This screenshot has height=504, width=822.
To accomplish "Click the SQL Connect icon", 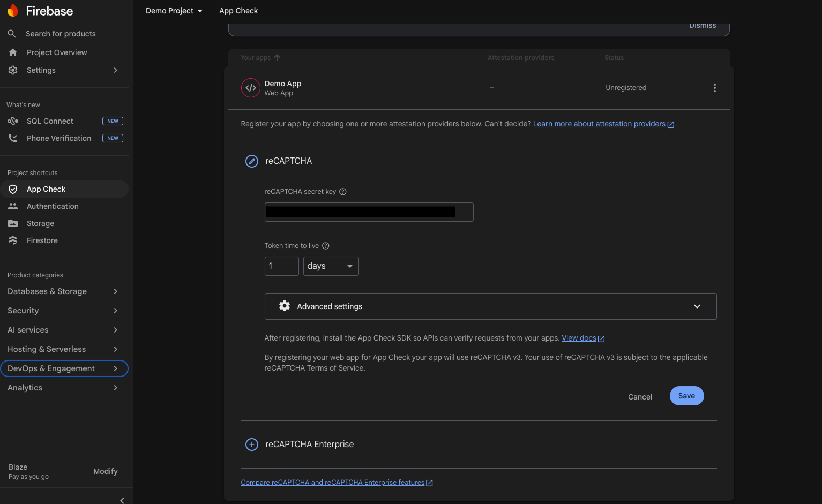I will [x=13, y=121].
